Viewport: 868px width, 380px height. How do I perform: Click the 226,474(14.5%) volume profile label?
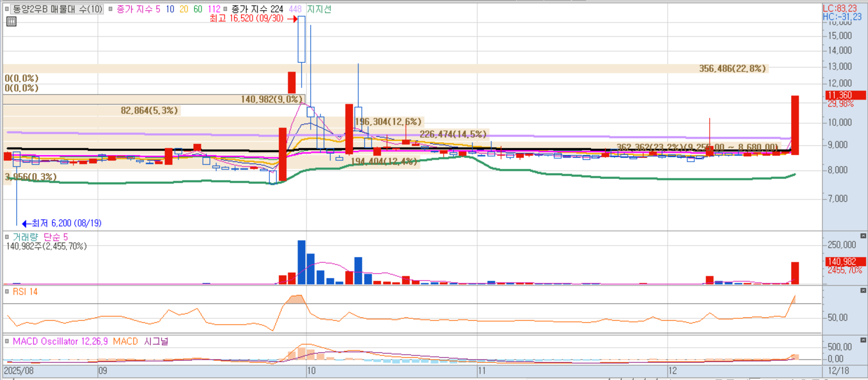point(453,134)
